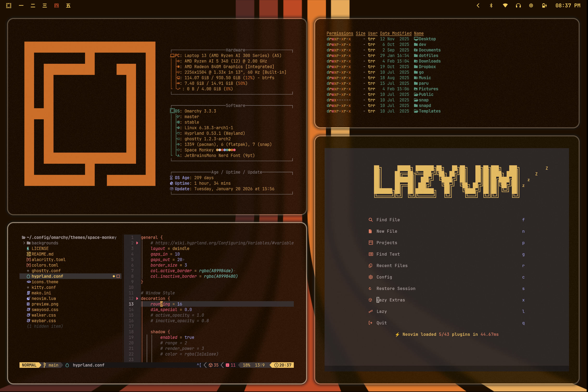Viewport: 588px width, 392px height.
Task: Toggle the fold arrow on line 2
Action: pos(137,243)
